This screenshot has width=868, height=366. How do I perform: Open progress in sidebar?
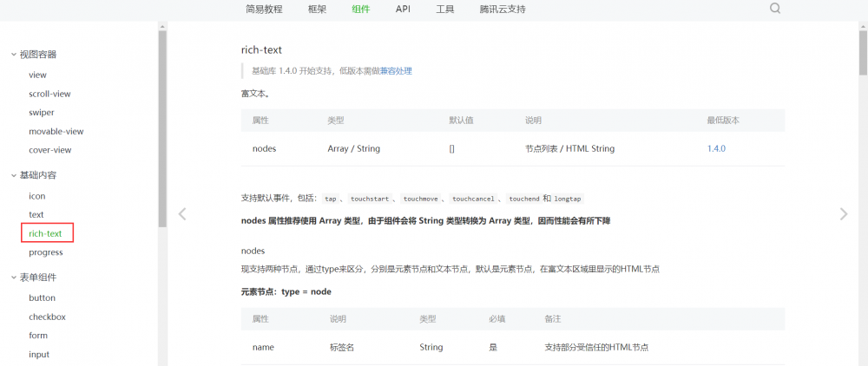pyautogui.click(x=46, y=252)
